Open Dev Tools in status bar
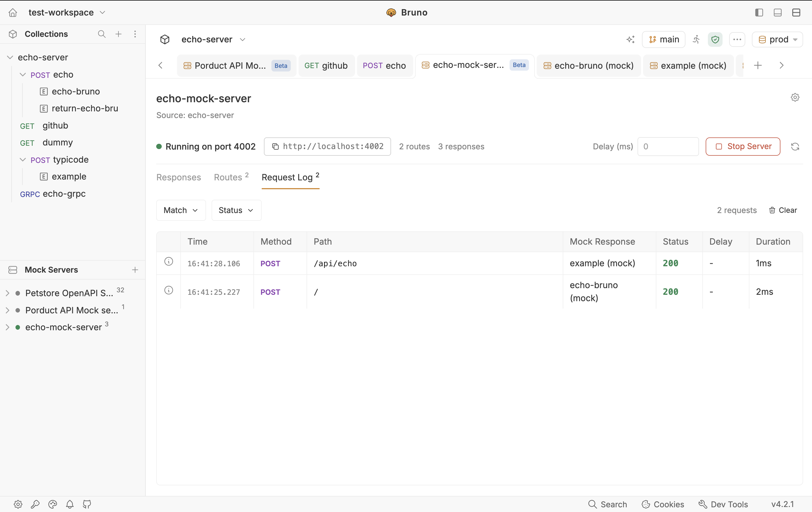812x512 pixels. tap(723, 504)
